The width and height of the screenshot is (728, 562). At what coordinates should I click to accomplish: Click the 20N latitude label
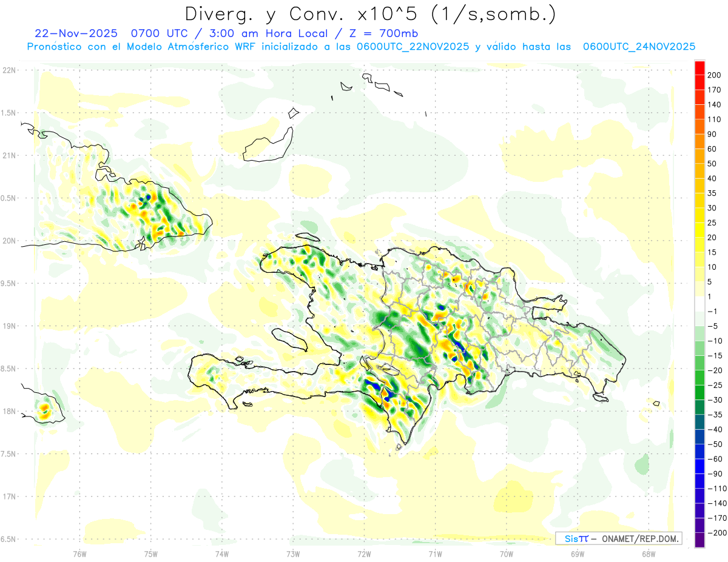pos(8,241)
